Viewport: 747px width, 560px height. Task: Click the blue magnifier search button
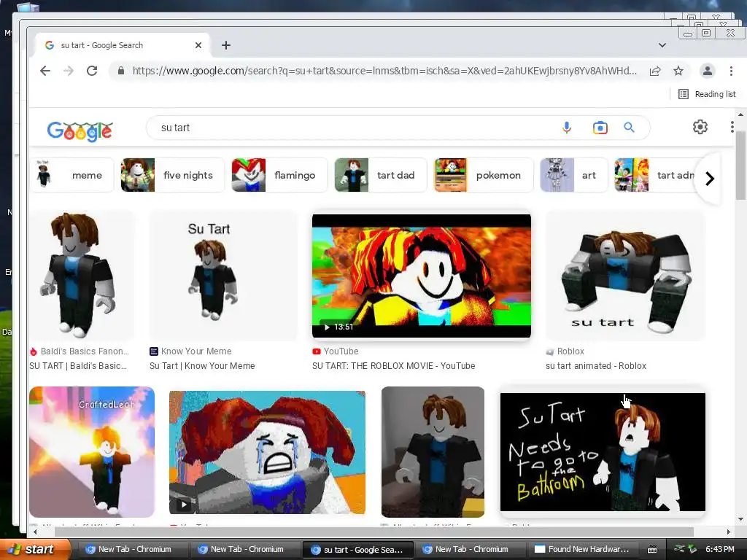click(x=630, y=128)
